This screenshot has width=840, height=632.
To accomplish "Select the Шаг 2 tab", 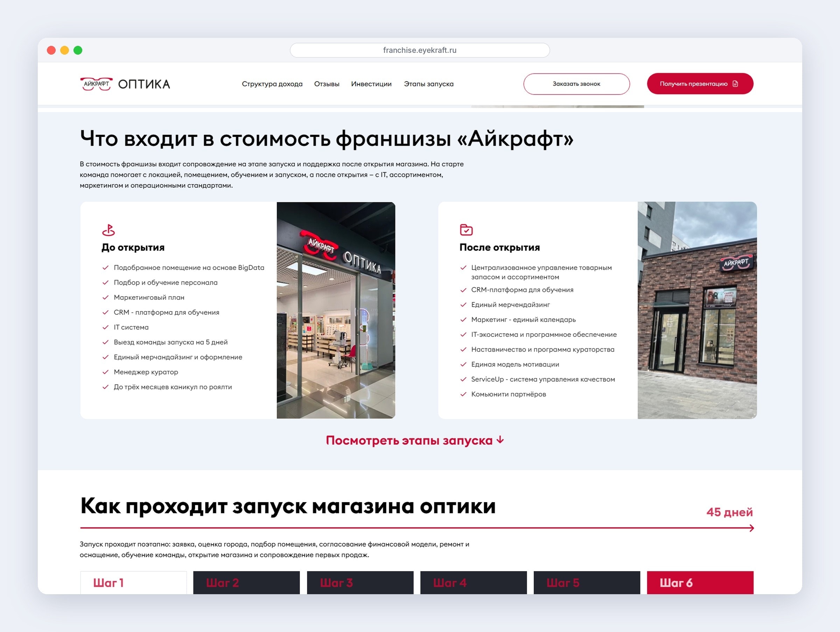I will (x=246, y=583).
